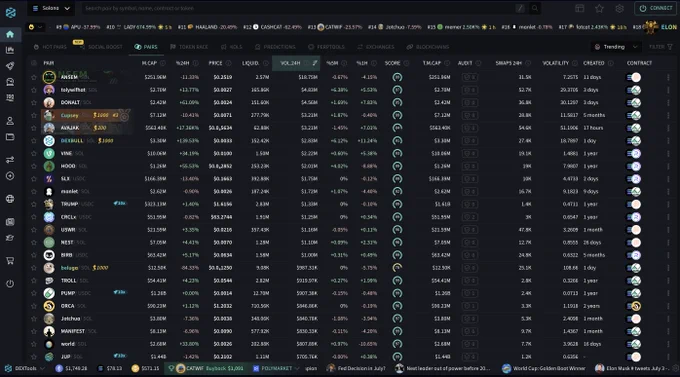
Task: Click the info icon next to CREATED
Action: [x=611, y=63]
